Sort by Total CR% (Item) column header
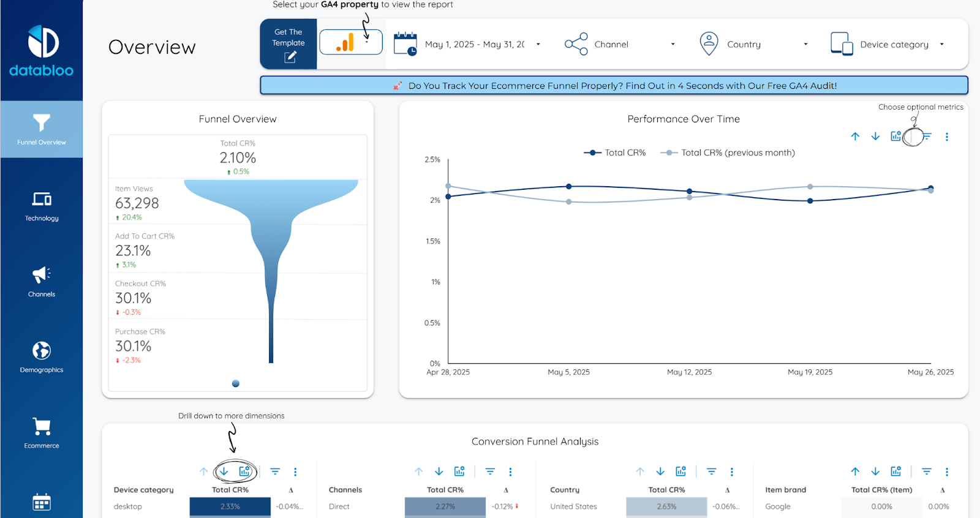This screenshot has width=980, height=518. click(x=882, y=490)
